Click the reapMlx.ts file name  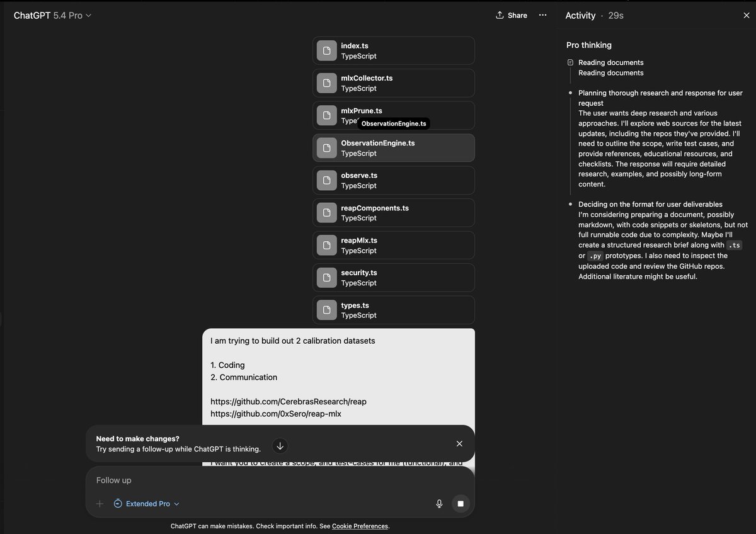[x=359, y=240]
